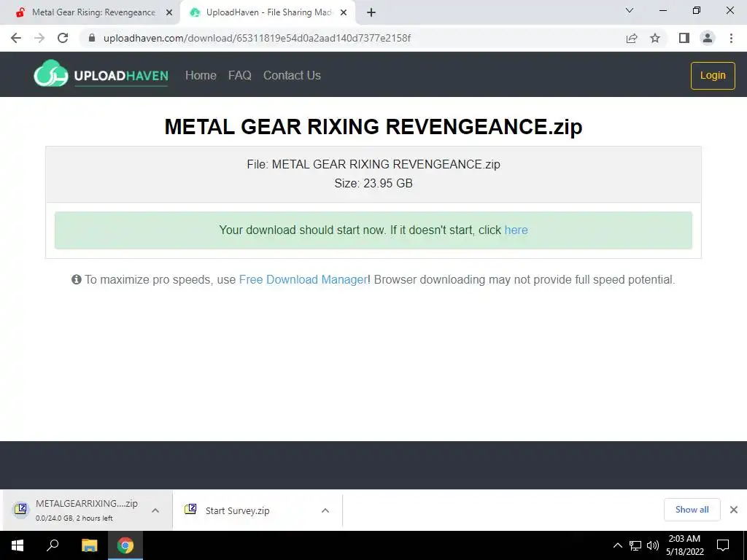Share this page via share icon
This screenshot has height=560, width=747.
[x=632, y=38]
